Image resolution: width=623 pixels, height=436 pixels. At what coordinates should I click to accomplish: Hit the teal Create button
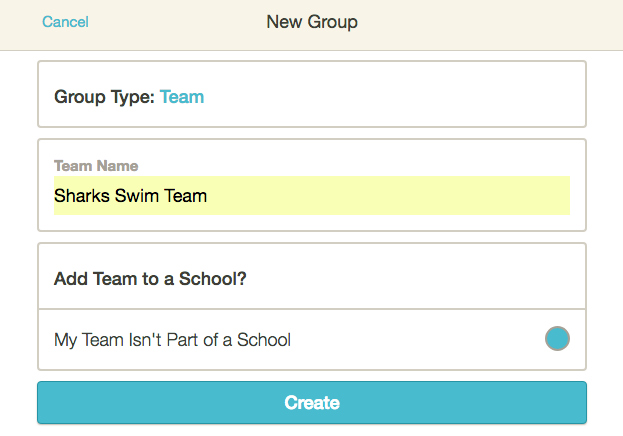(312, 403)
